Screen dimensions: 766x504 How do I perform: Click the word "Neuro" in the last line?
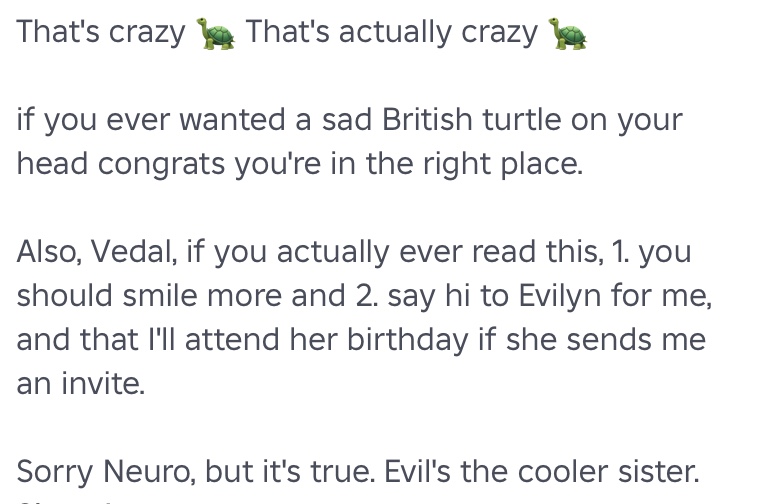click(149, 472)
